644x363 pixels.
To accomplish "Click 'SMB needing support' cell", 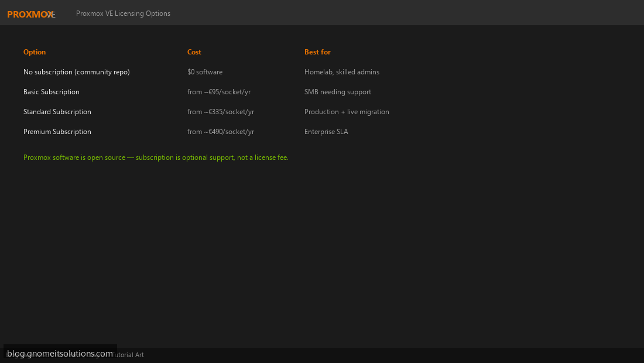I will pos(338,92).
